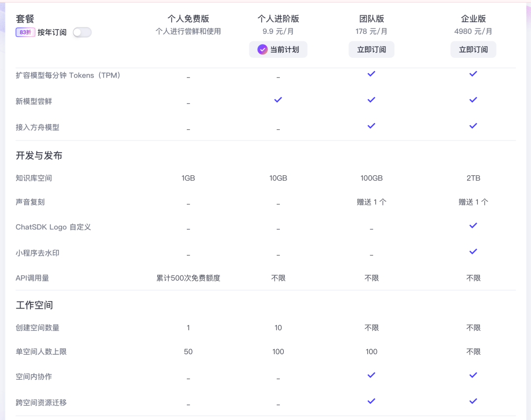The height and width of the screenshot is (420, 531).
Task: Select the 个人免费版 plan header
Action: (x=188, y=19)
